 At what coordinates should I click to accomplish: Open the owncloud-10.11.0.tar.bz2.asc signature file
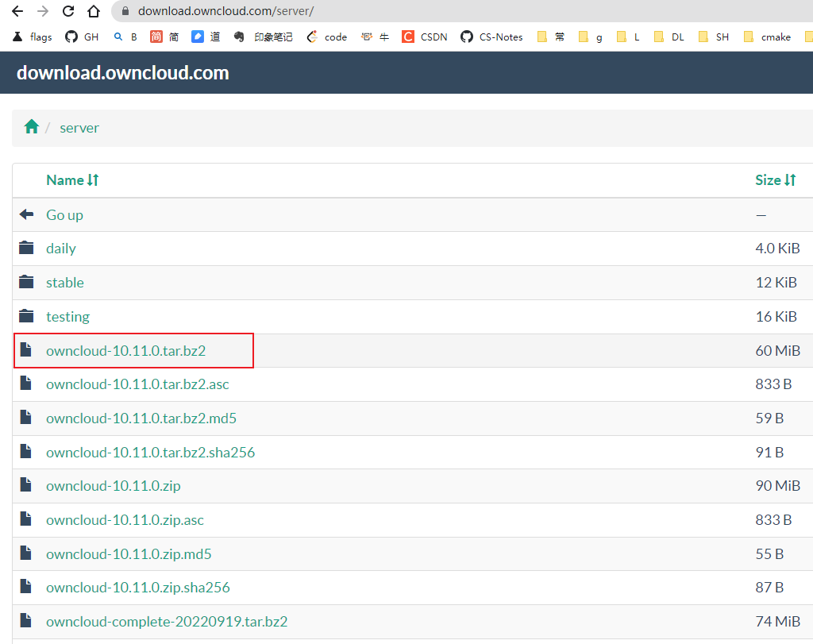(137, 384)
